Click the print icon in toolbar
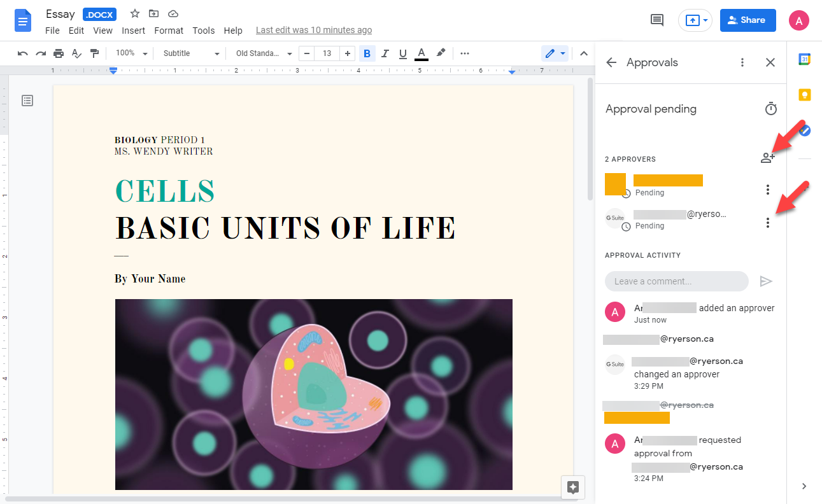This screenshot has height=504, width=822. pyautogui.click(x=59, y=53)
